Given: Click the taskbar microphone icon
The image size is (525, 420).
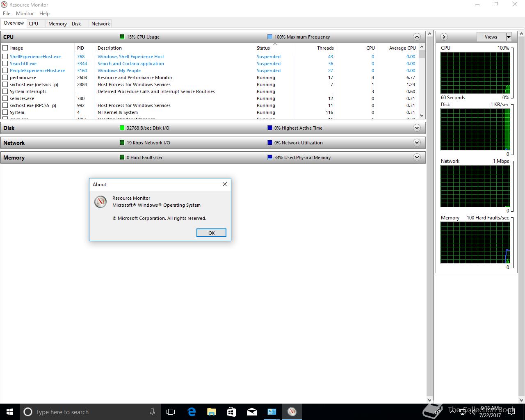Looking at the screenshot, I should coord(152,412).
